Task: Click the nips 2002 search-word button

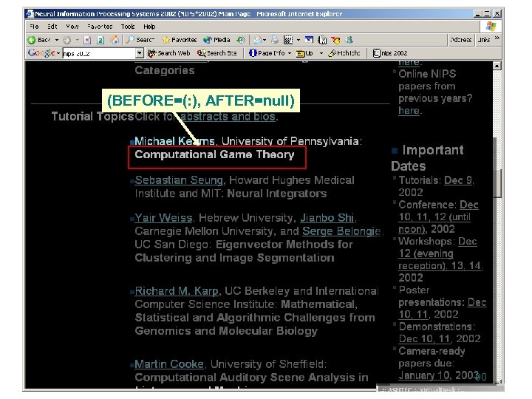Action: (390, 53)
